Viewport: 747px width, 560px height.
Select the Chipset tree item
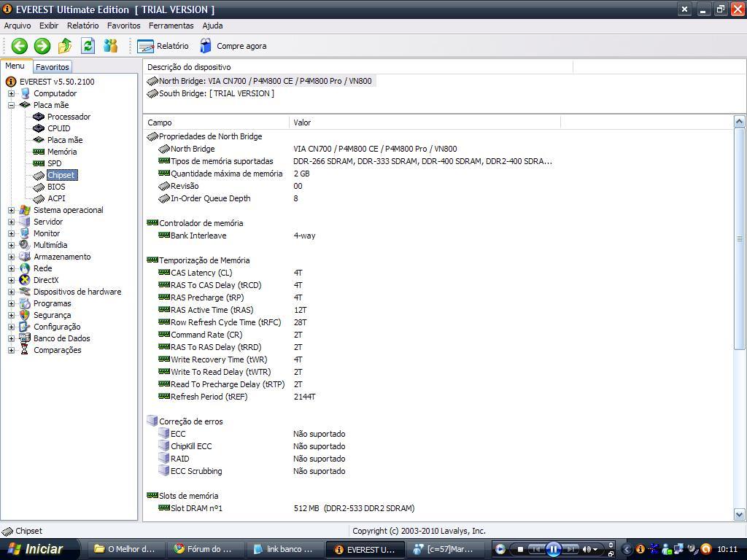point(61,175)
